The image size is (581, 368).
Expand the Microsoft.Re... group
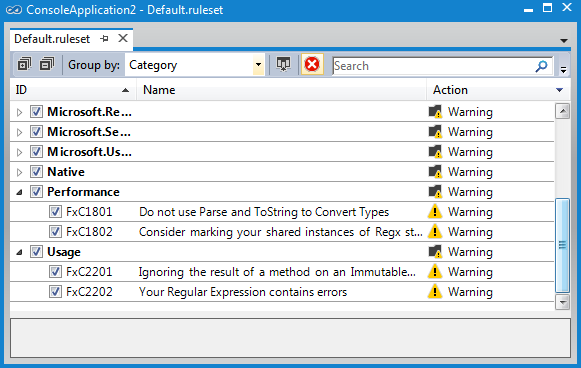click(19, 112)
